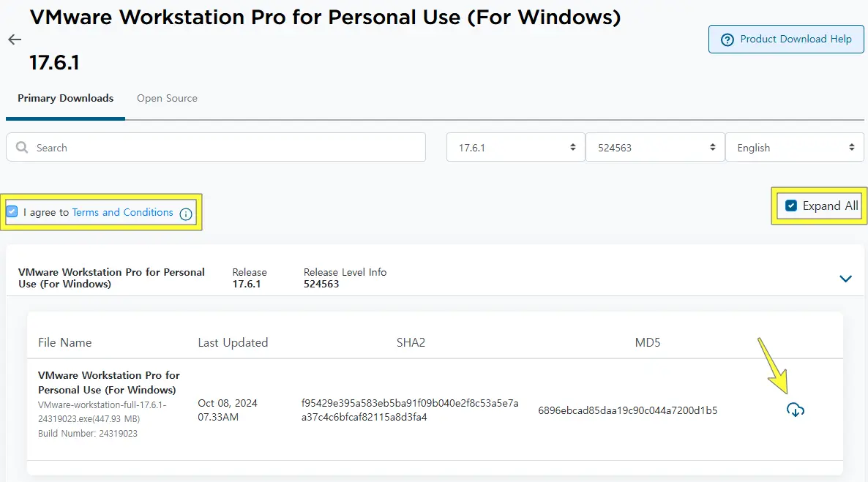Select the Primary Downloads tab

coord(64,98)
